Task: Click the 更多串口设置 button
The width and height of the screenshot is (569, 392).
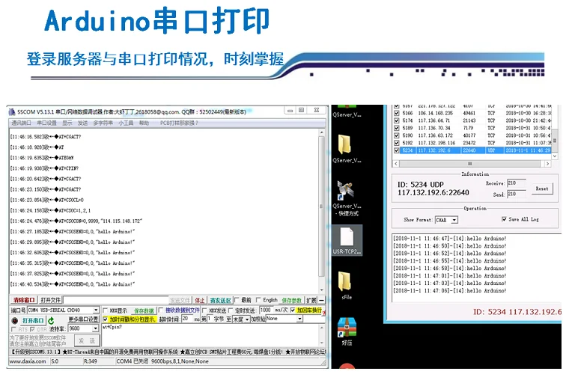Action: pos(83,319)
